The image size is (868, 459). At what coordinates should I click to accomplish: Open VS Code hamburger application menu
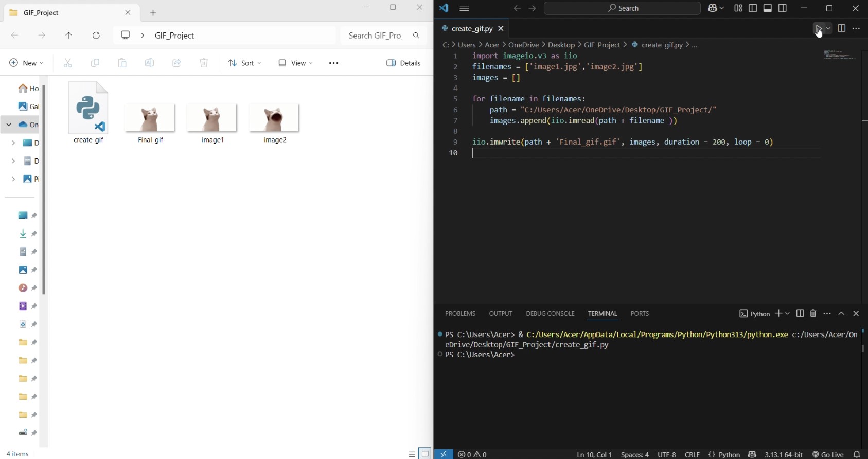[464, 8]
